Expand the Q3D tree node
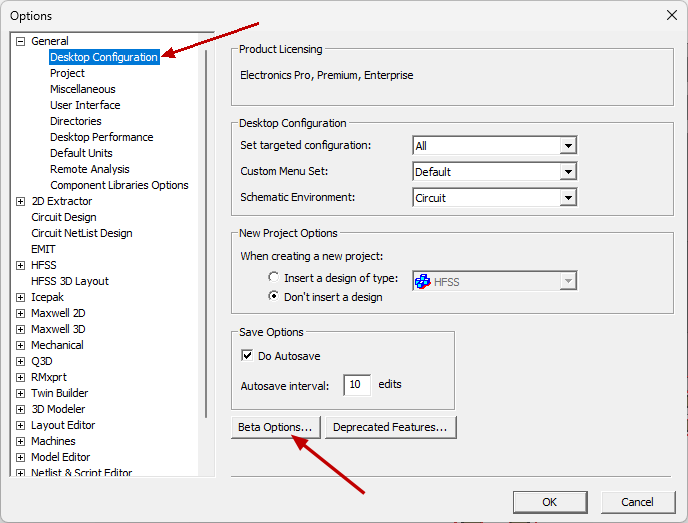 click(x=20, y=362)
